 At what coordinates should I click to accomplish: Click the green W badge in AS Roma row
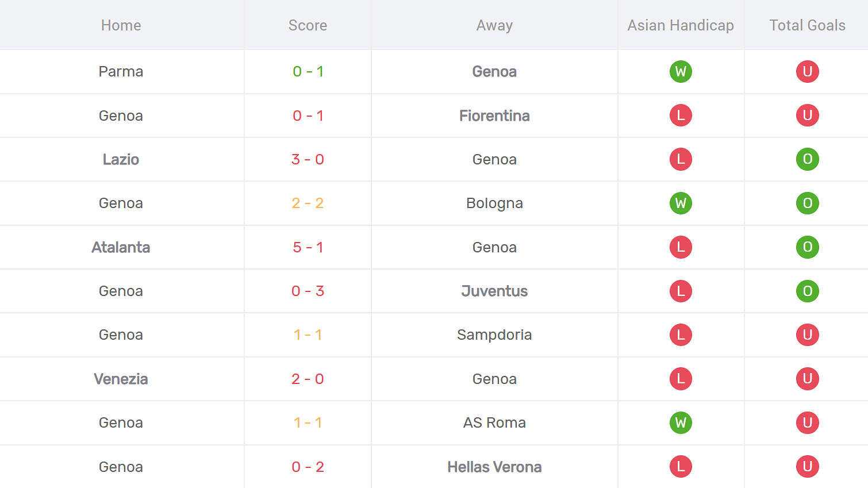click(681, 422)
